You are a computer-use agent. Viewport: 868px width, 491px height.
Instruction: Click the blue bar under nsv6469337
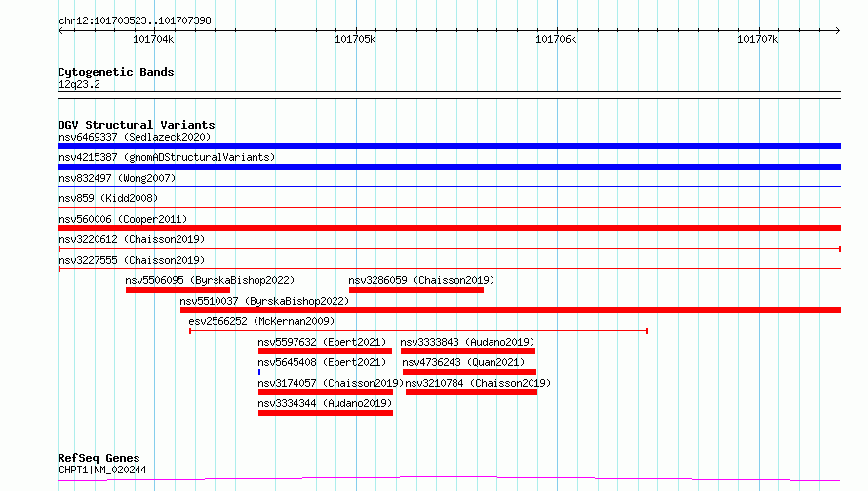click(449, 146)
